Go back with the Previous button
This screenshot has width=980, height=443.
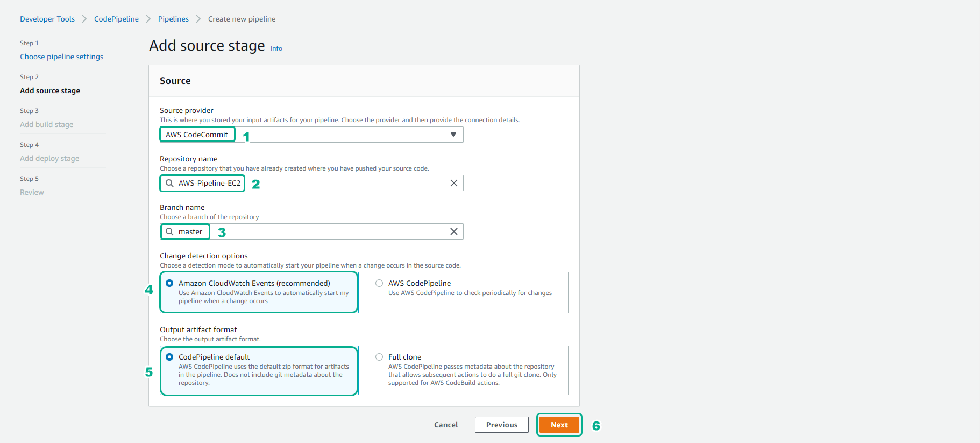[502, 425]
